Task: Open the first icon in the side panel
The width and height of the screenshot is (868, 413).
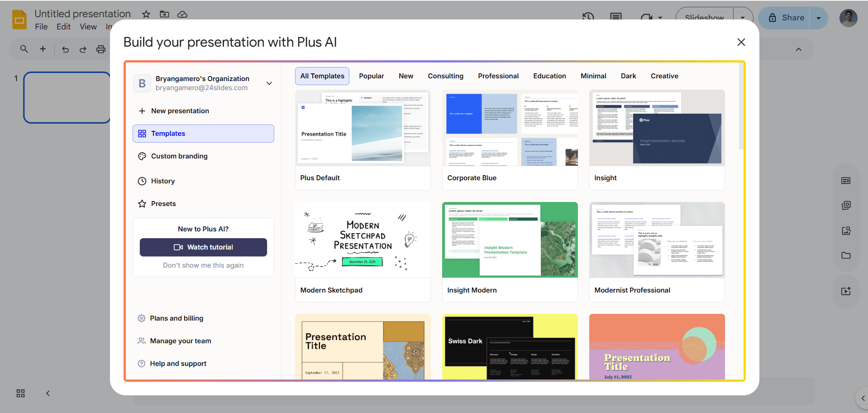Action: tap(846, 181)
